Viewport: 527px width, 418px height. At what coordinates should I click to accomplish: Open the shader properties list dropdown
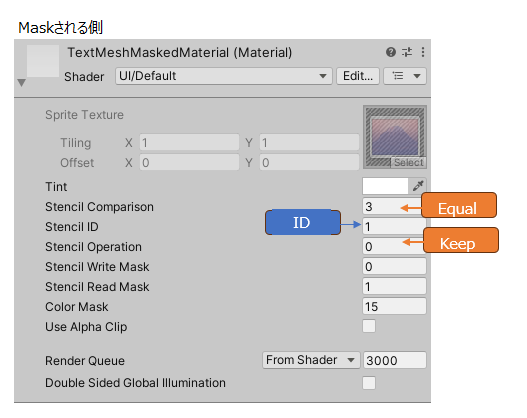click(x=405, y=76)
